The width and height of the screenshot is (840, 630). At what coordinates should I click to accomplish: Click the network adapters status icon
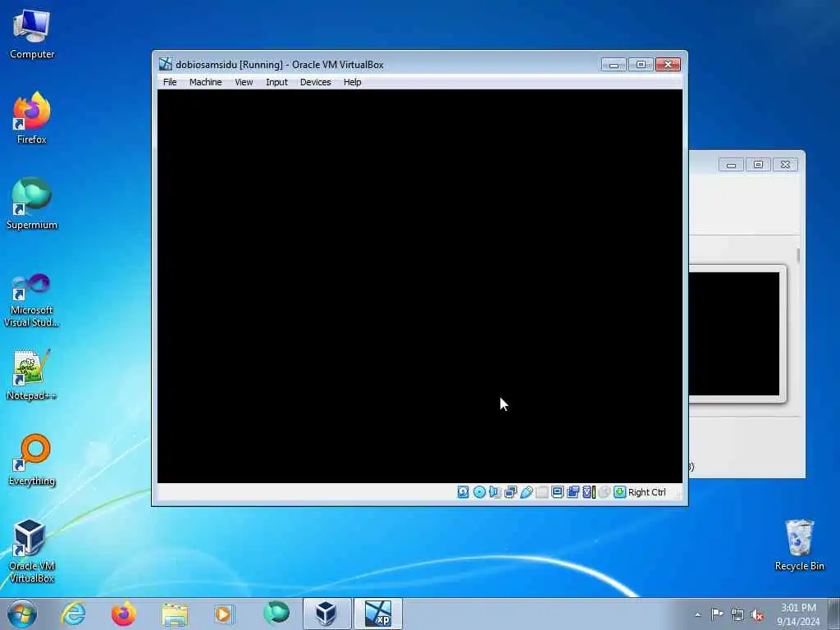pyautogui.click(x=510, y=492)
